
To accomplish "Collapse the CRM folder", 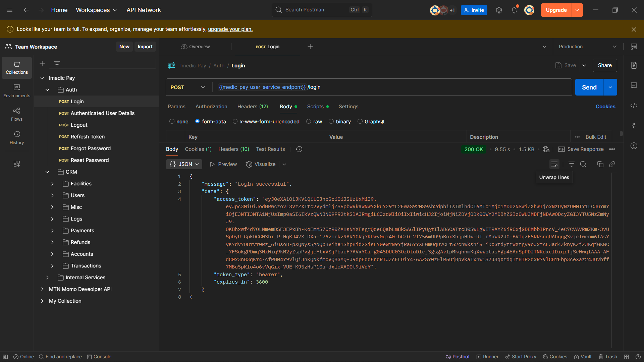I will [x=47, y=172].
